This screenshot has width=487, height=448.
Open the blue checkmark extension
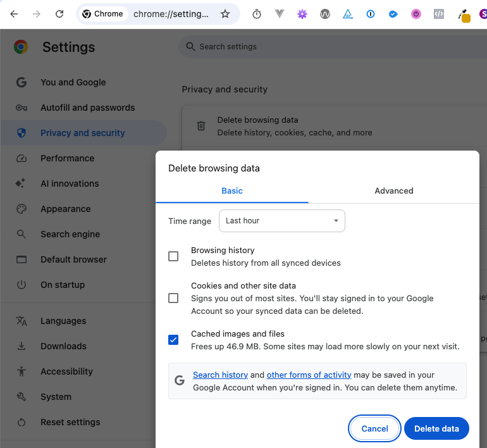coord(393,14)
